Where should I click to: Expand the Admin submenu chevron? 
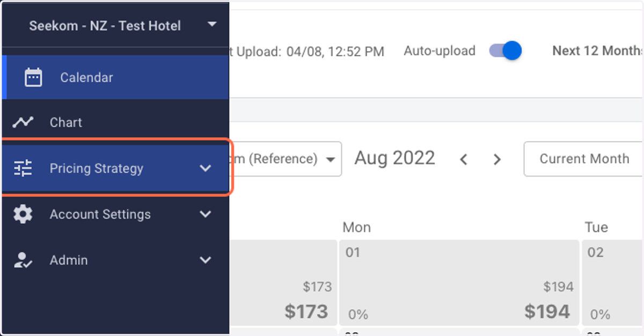(206, 260)
